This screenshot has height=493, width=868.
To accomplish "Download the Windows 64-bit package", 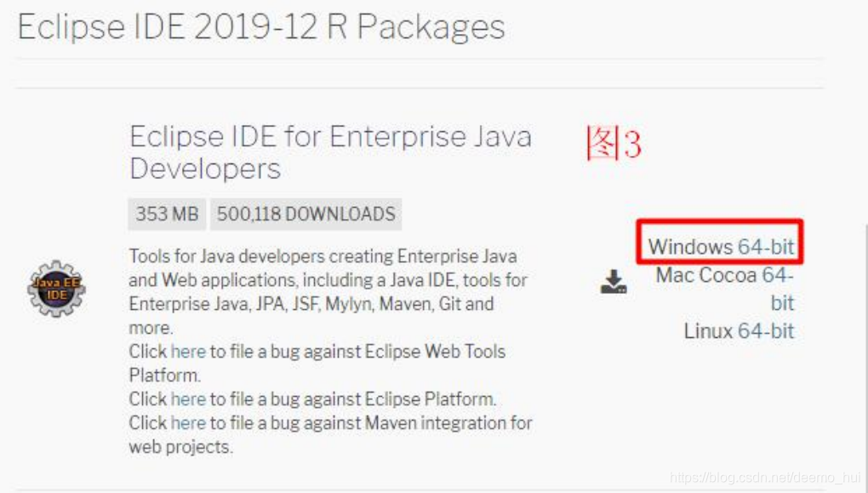I will click(766, 247).
